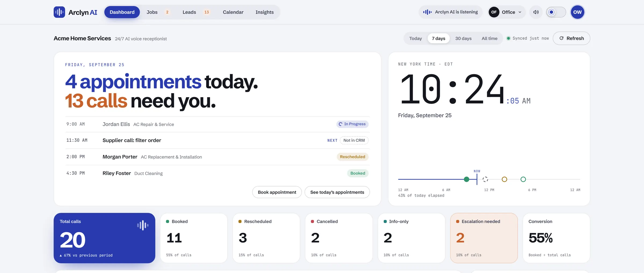
Task: Open the Morgan Porter appointment row
Action: [217, 157]
